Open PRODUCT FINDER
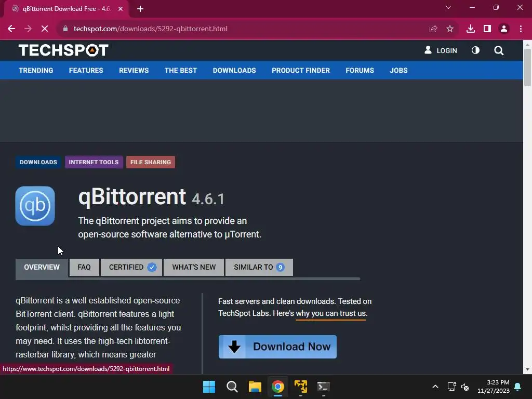This screenshot has height=399, width=532. 301,70
